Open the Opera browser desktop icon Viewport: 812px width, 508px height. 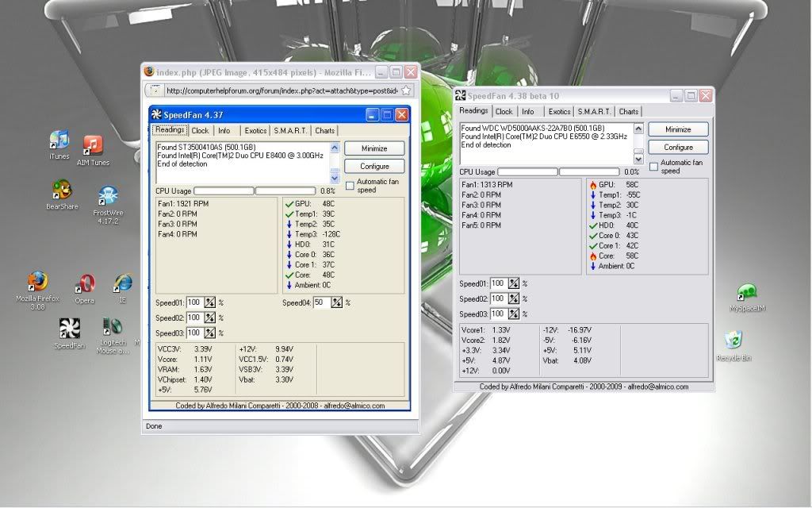pyautogui.click(x=85, y=285)
